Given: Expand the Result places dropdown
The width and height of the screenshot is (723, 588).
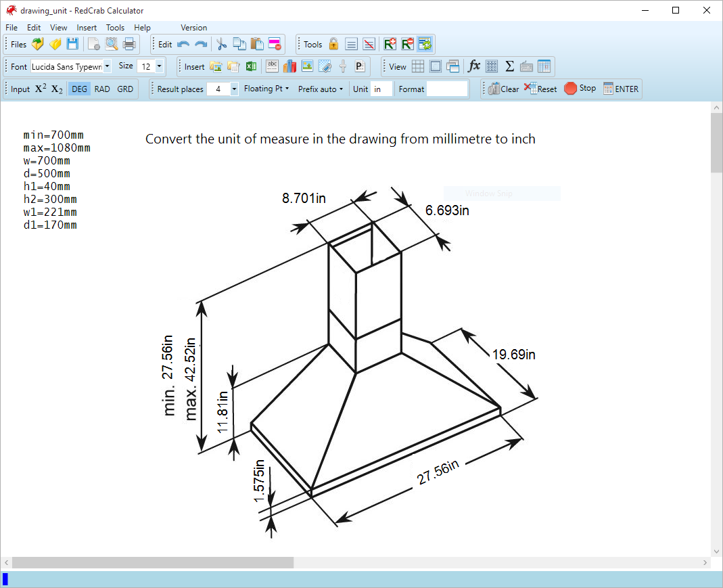Looking at the screenshot, I should 234,89.
